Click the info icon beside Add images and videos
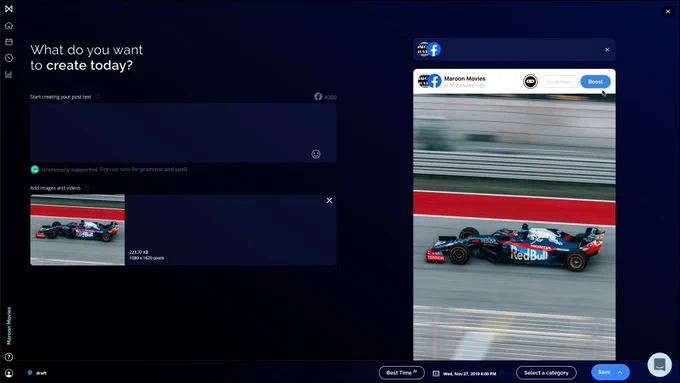680x383 pixels. click(87, 188)
